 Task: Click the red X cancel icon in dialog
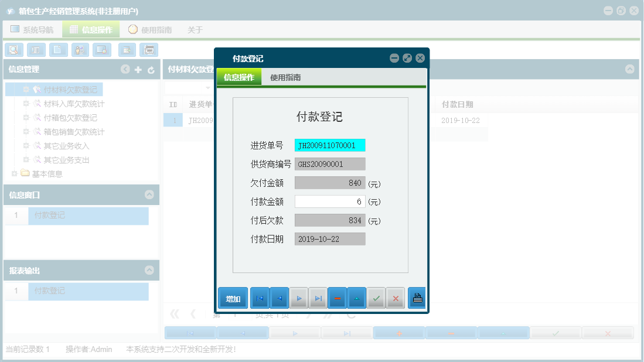[x=396, y=298]
